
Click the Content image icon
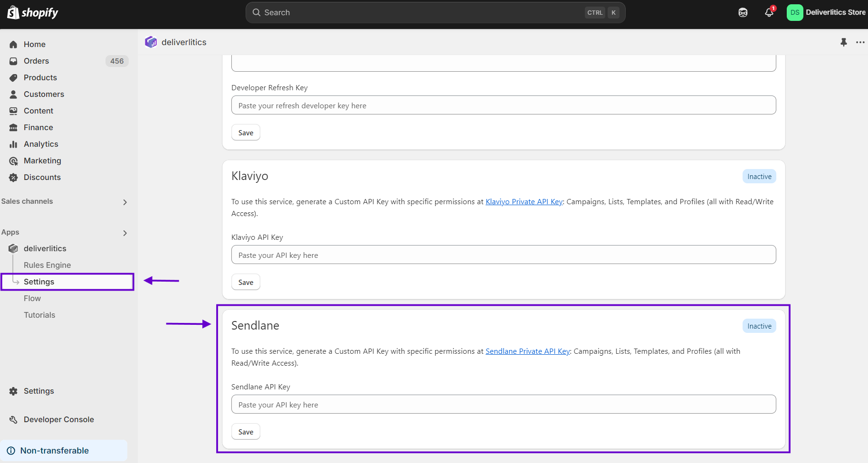pos(13,111)
